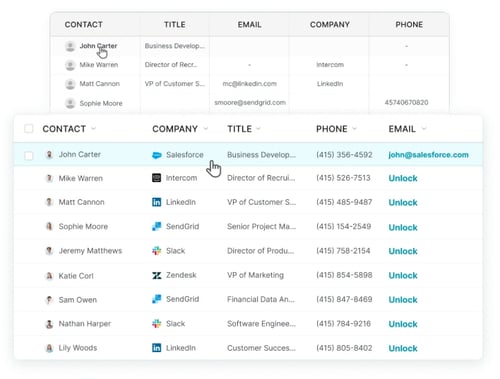Unlock Jeremy Matthews' email

403,251
